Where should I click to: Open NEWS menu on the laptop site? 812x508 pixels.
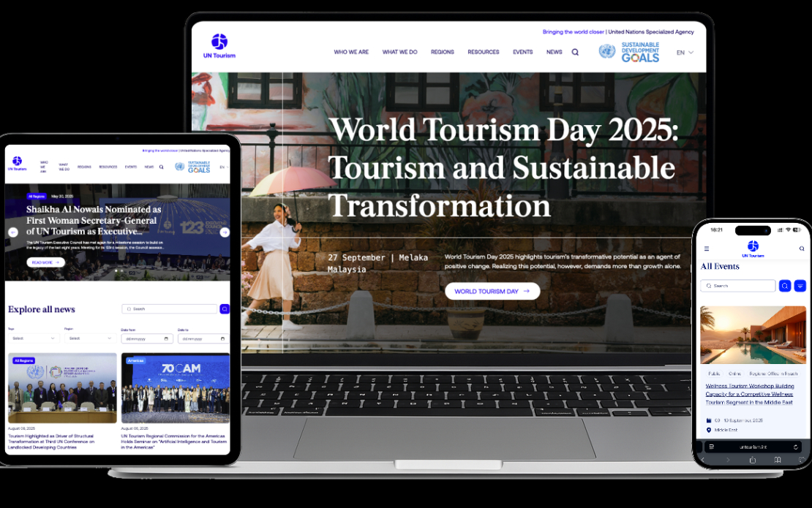[x=554, y=52]
